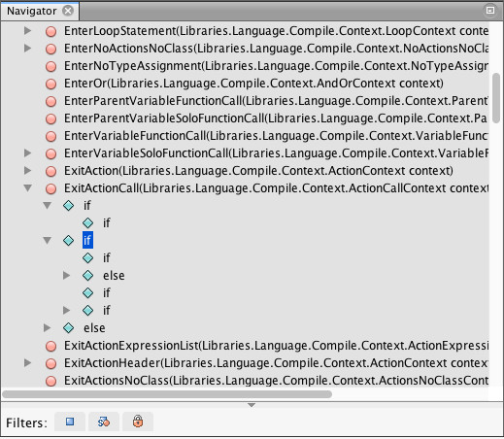This screenshot has width=504, height=439.
Task: Click the red icon beside EnterNoTypeAssignment
Action: (x=50, y=66)
